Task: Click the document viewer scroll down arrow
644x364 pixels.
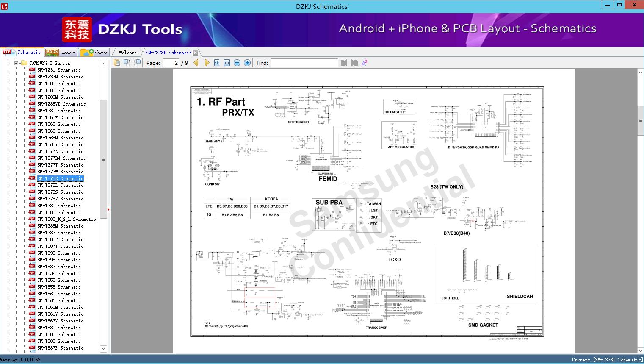Action: click(641, 350)
